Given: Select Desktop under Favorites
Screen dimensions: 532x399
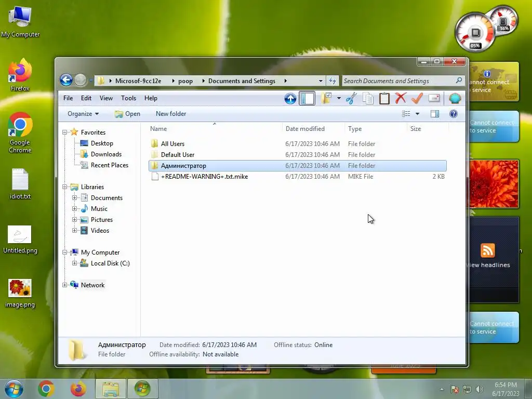Looking at the screenshot, I should (x=102, y=143).
